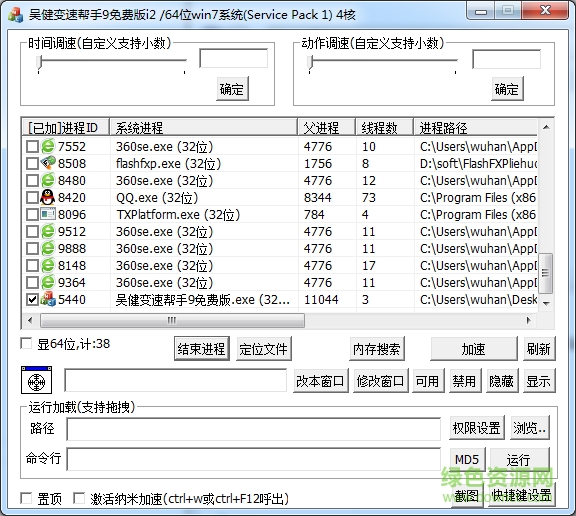
Task: Check the box for process 8148
Action: (32, 266)
